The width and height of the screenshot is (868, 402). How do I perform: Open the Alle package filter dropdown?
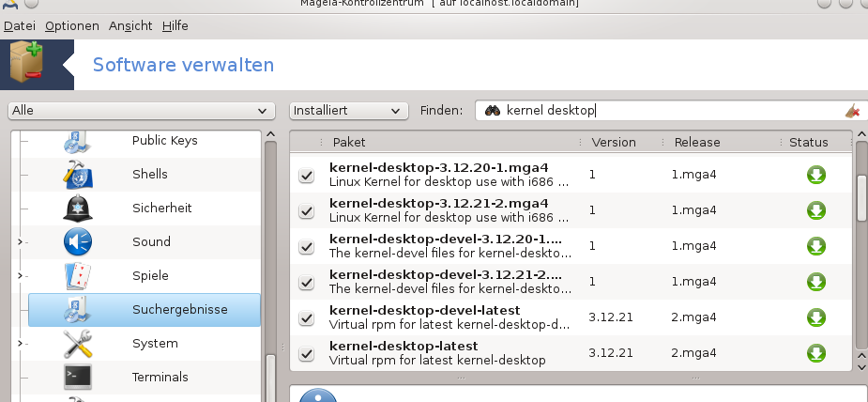[x=142, y=111]
